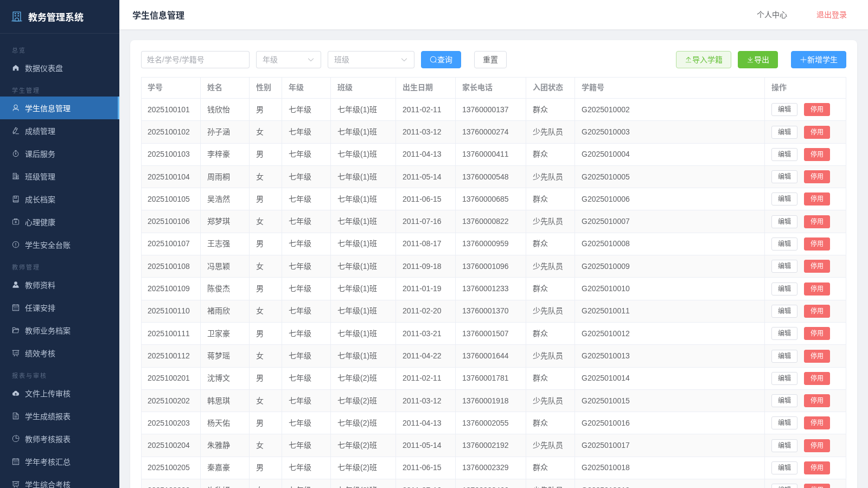This screenshot has height=488, width=868.
Task: Navigate to 心理健康 section
Action: click(x=60, y=222)
